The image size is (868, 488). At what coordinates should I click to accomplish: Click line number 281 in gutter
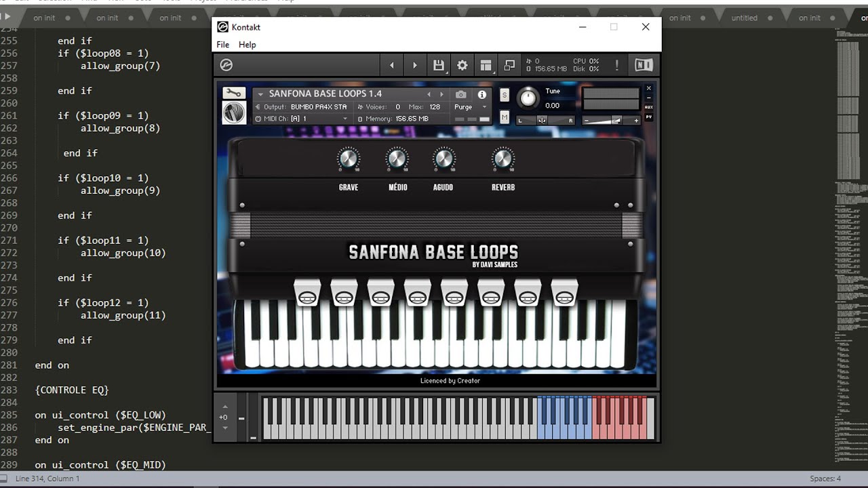(9, 365)
